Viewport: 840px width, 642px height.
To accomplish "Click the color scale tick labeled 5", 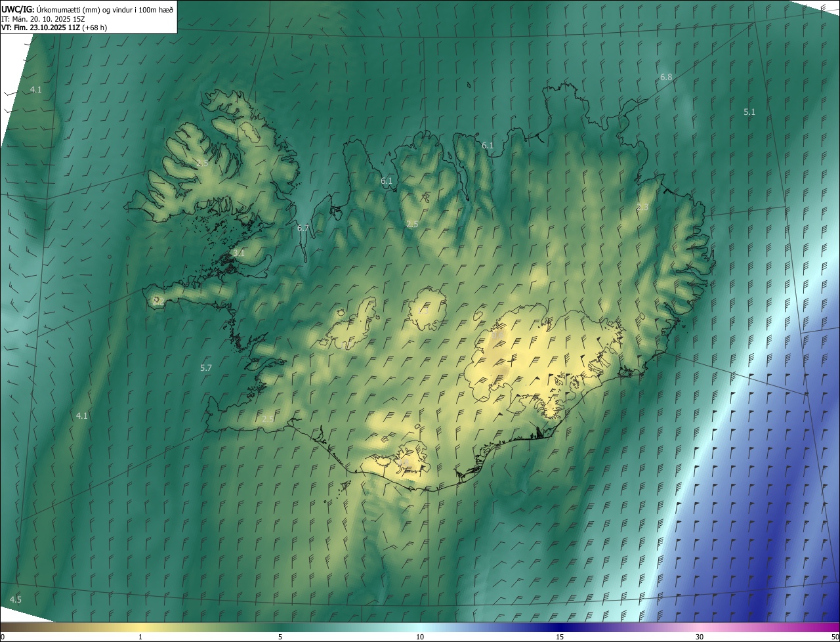I will coord(280,637).
